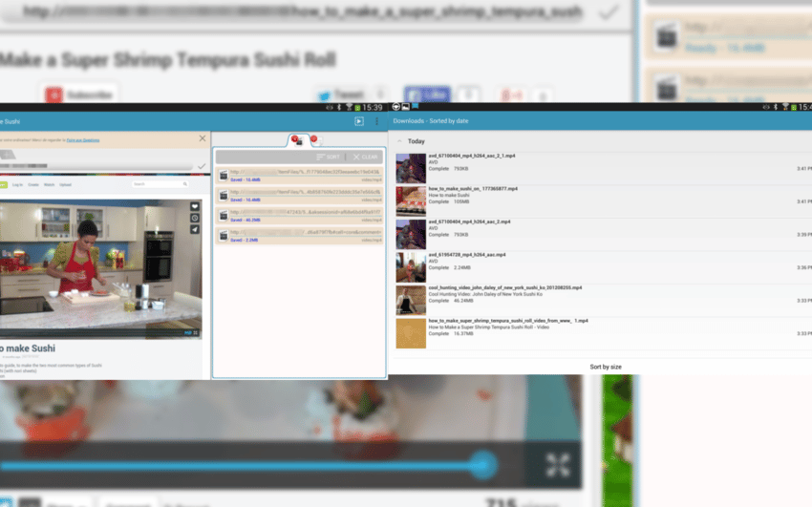Open the video playlist icon in the Sushi browser bar
The height and width of the screenshot is (507, 812).
coord(359,121)
